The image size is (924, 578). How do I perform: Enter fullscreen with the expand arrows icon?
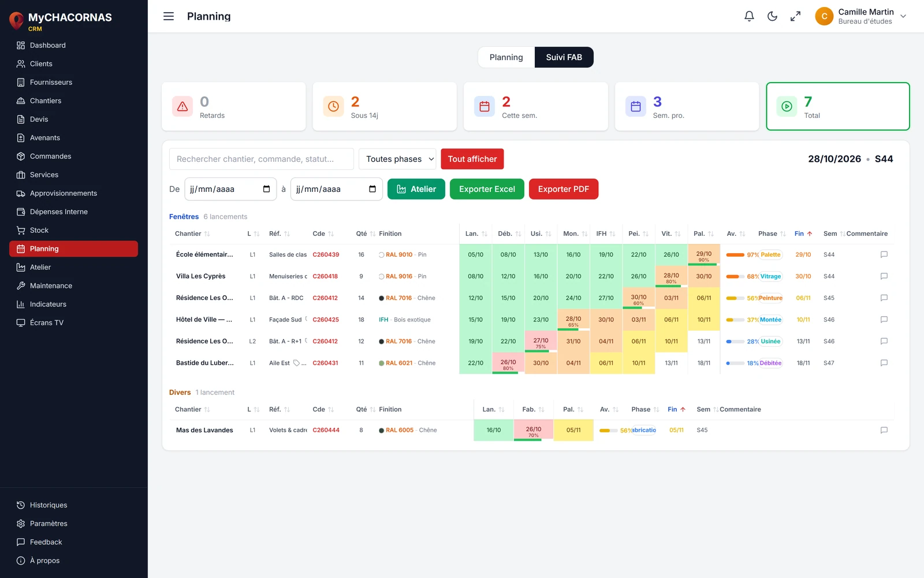795,16
